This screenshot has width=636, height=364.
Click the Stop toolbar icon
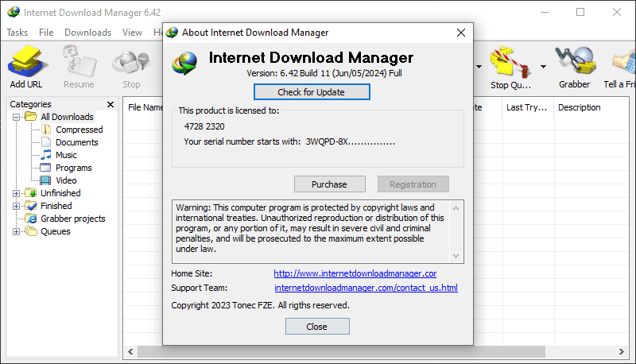pos(131,62)
